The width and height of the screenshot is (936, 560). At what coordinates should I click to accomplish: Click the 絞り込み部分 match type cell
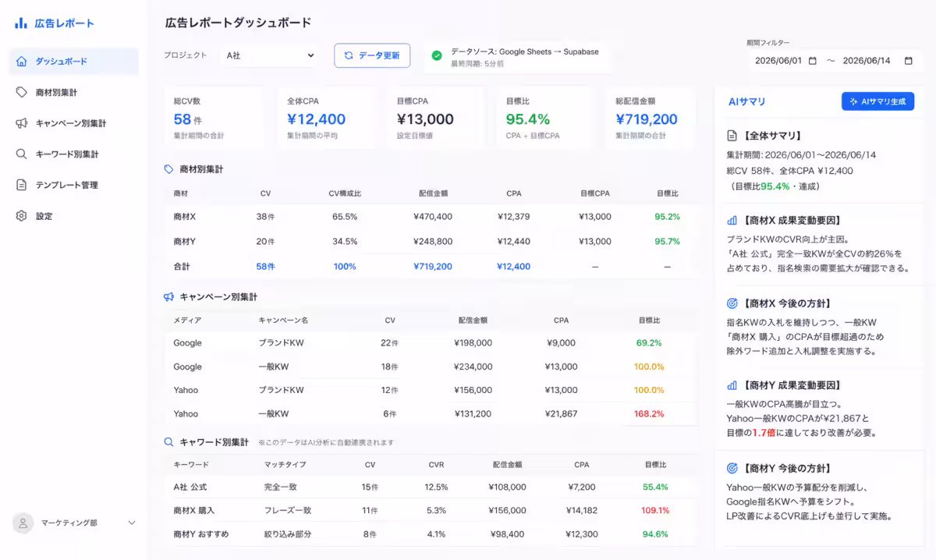point(288,534)
